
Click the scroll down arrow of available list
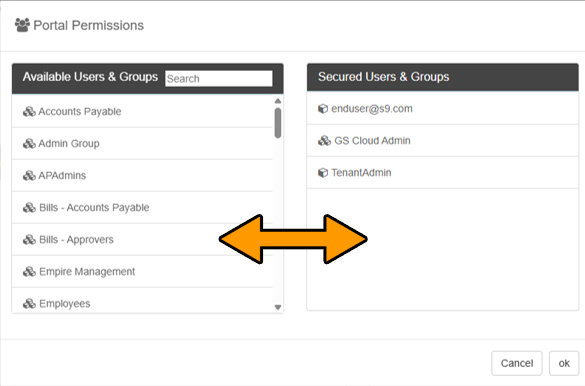point(278,307)
